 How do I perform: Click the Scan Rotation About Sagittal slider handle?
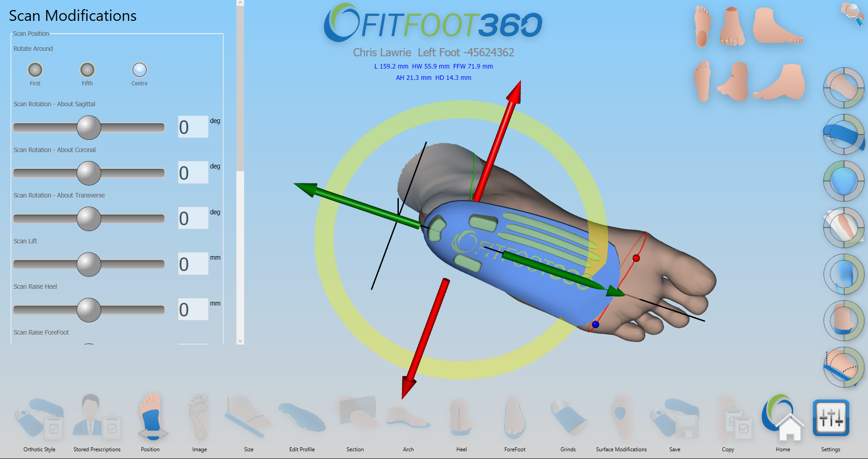(89, 128)
